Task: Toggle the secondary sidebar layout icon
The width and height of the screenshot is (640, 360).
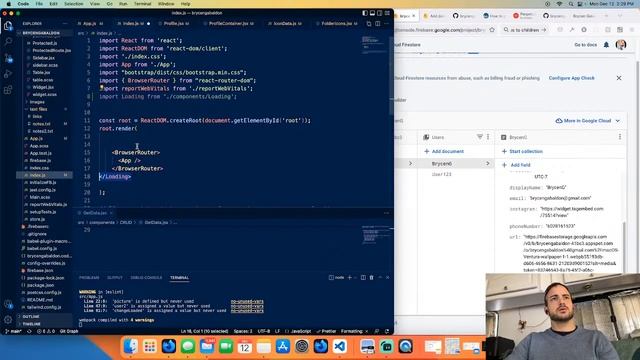Action: tap(380, 13)
